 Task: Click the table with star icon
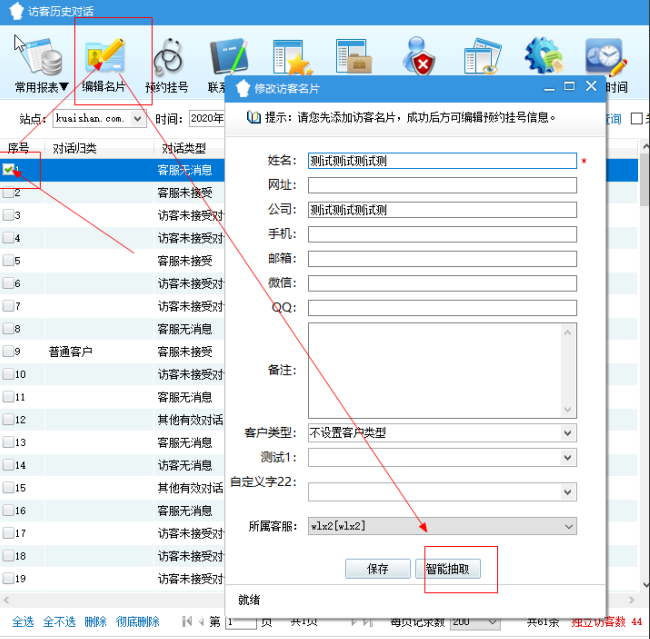[x=292, y=57]
